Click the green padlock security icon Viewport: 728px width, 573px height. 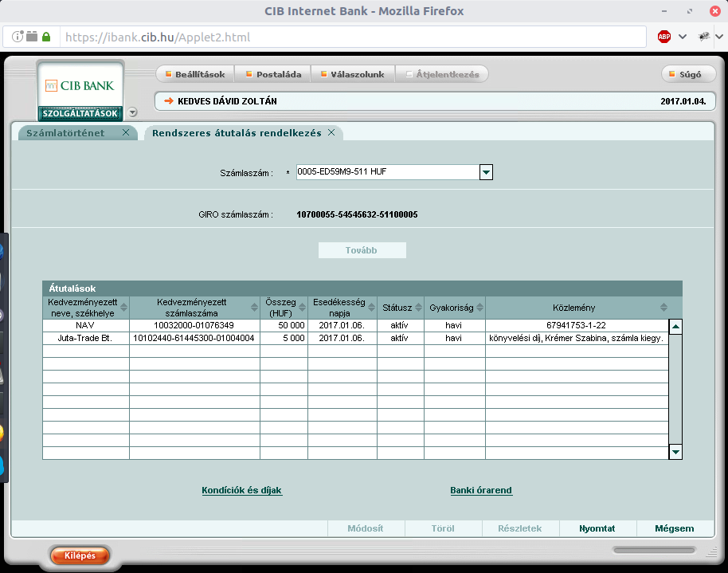coord(46,37)
